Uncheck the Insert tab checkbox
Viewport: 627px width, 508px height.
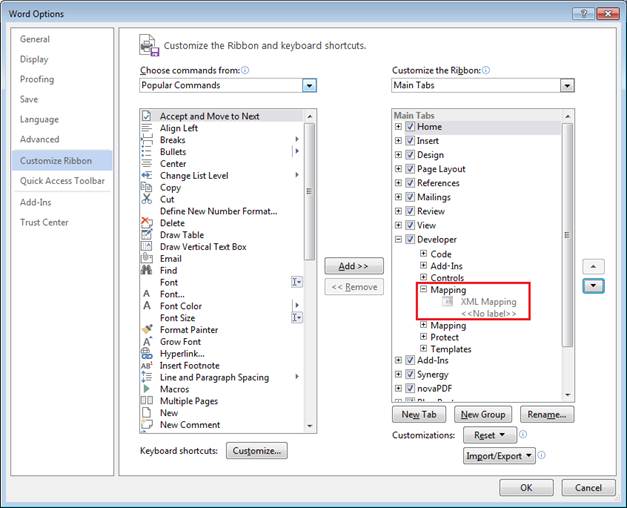coord(410,141)
